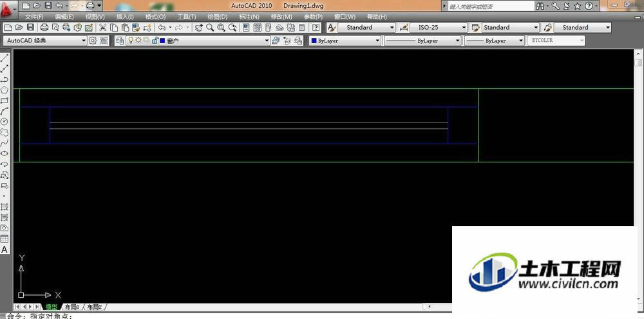Open the ISO-25 dimension style dropdown
644x319 pixels.
(439, 28)
